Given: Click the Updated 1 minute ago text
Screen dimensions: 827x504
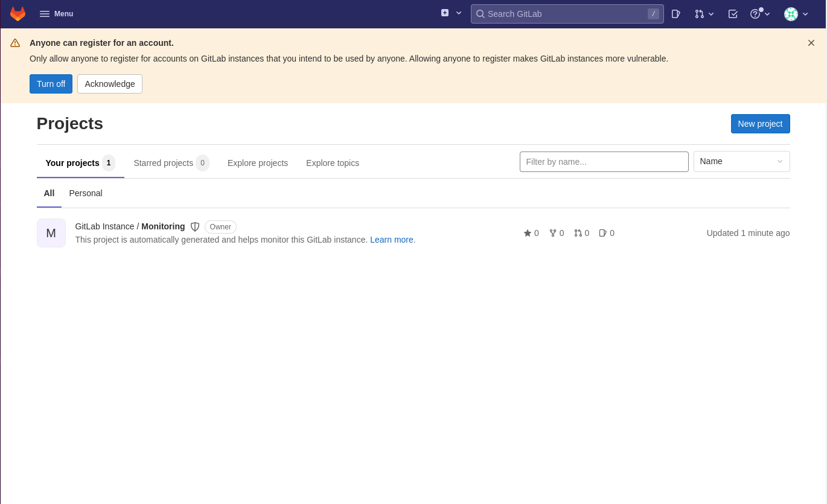Looking at the screenshot, I should pos(748,233).
